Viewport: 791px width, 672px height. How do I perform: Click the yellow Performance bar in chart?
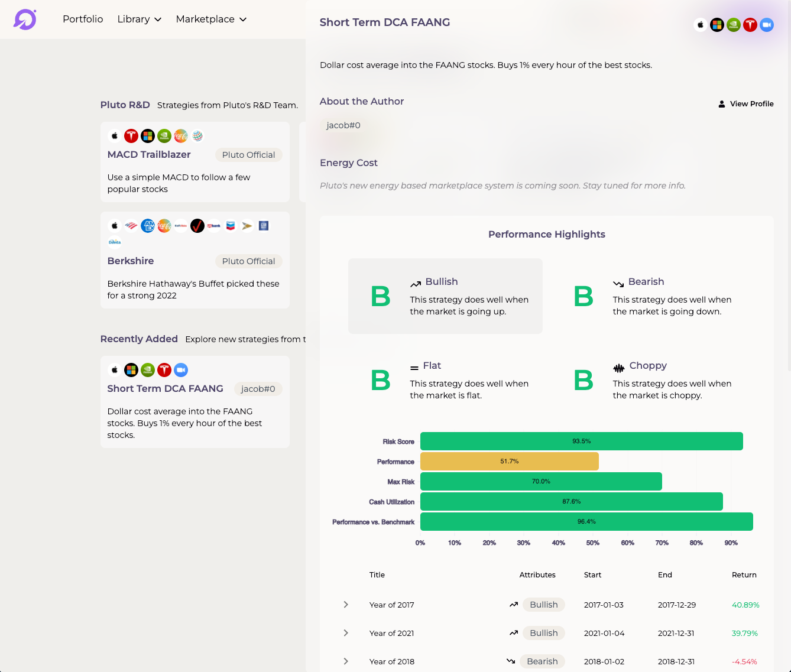509,461
